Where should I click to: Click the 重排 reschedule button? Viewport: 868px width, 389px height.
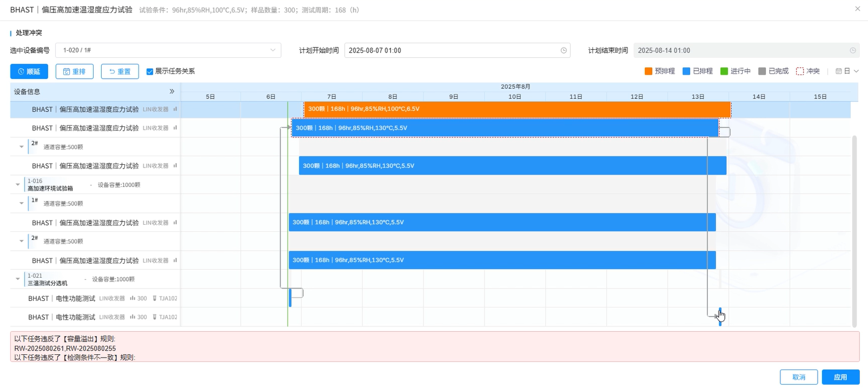tap(75, 71)
